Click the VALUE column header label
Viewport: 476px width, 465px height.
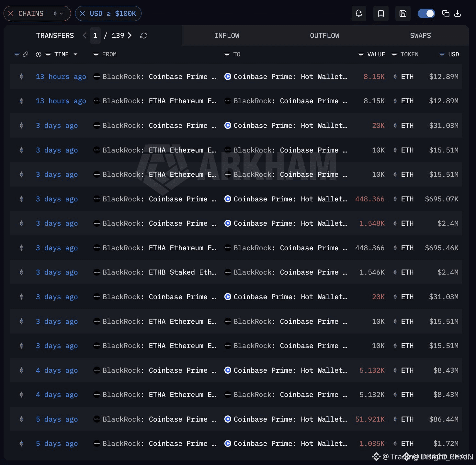point(376,54)
